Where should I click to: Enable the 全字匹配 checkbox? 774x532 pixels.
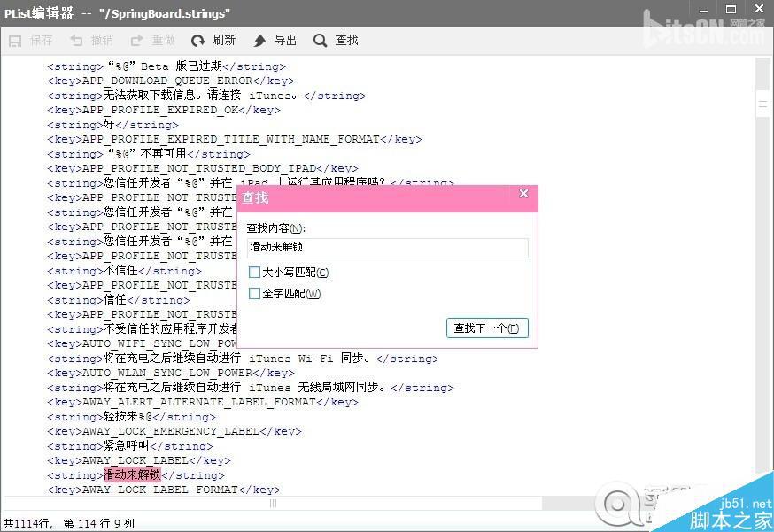[255, 294]
